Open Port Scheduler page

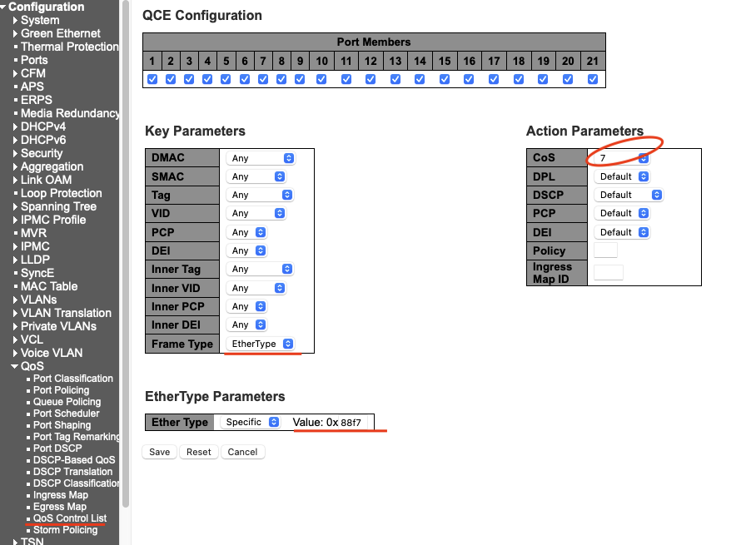66,414
